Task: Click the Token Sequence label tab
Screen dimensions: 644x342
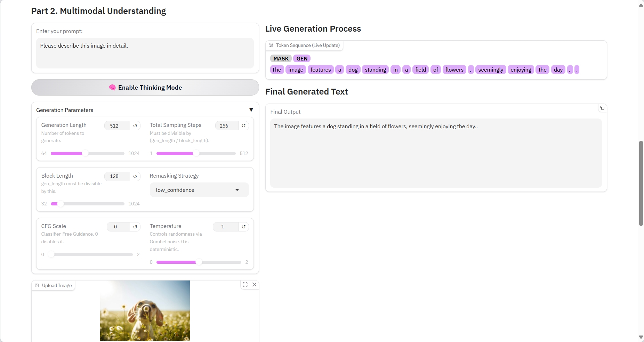Action: (304, 46)
